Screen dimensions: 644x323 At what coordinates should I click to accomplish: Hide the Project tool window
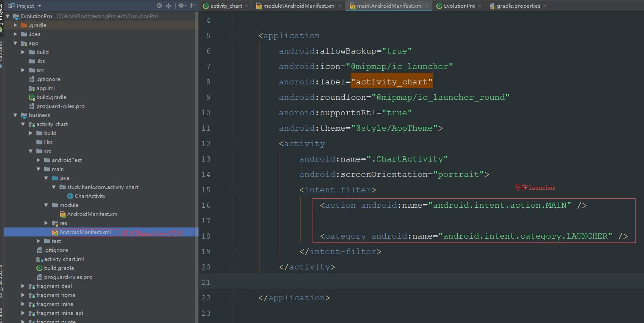coord(193,6)
